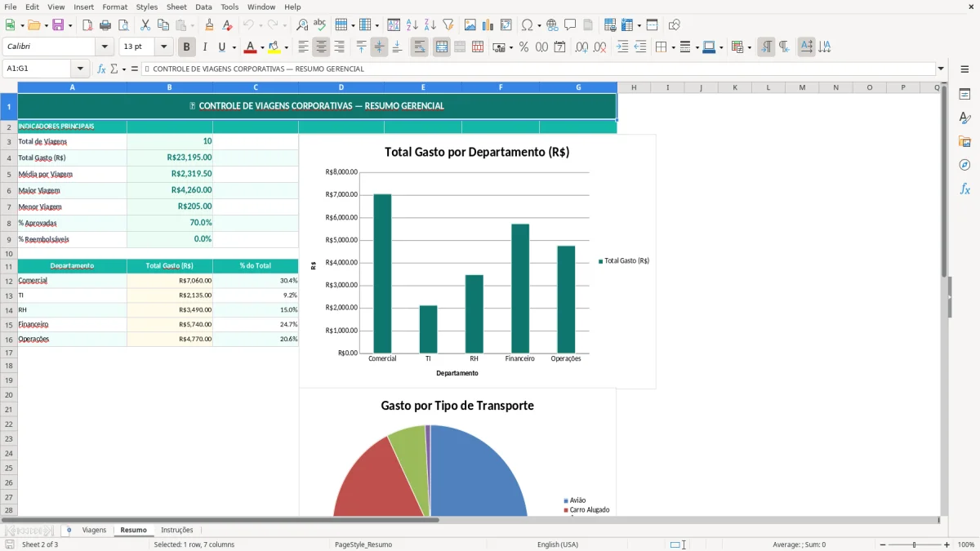
Task: Open Find & Replace magnifier icon
Action: click(x=301, y=25)
